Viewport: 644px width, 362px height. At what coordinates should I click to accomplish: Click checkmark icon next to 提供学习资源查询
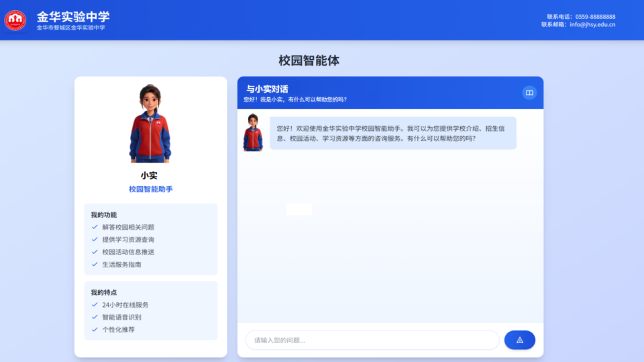coord(95,239)
